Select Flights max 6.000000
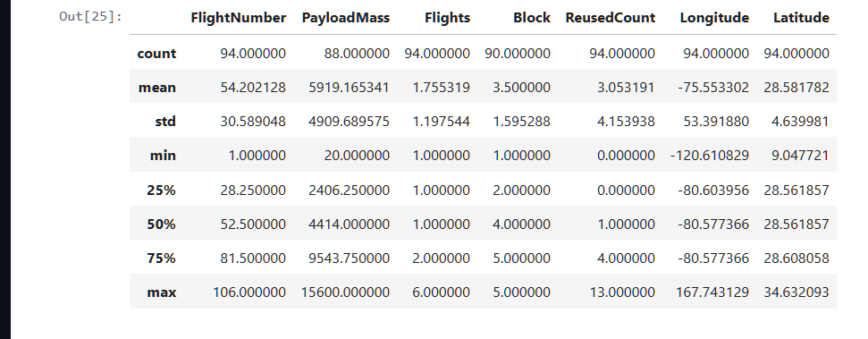 (442, 292)
